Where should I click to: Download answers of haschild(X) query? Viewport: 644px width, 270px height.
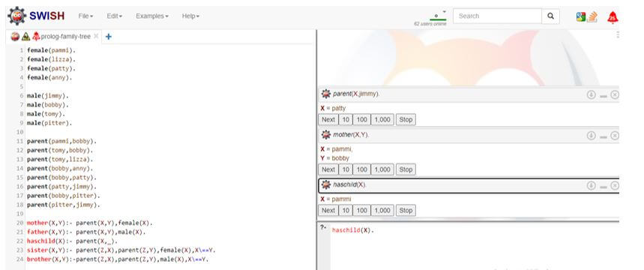click(x=591, y=186)
